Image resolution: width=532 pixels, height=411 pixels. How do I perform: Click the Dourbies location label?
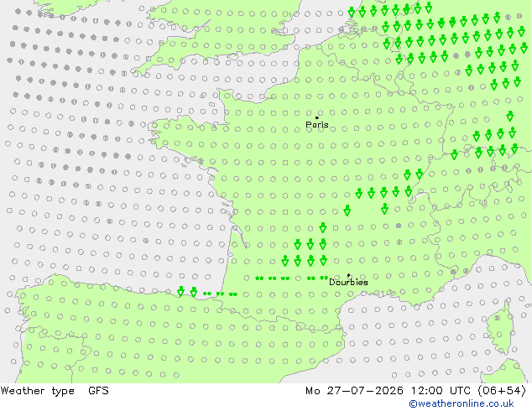[x=348, y=282]
